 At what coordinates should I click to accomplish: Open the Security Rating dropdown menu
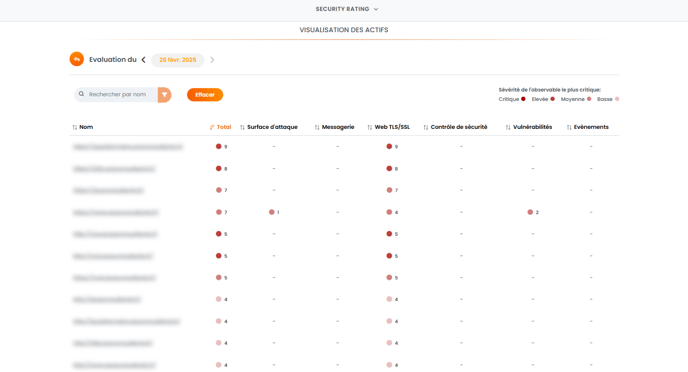coord(347,9)
